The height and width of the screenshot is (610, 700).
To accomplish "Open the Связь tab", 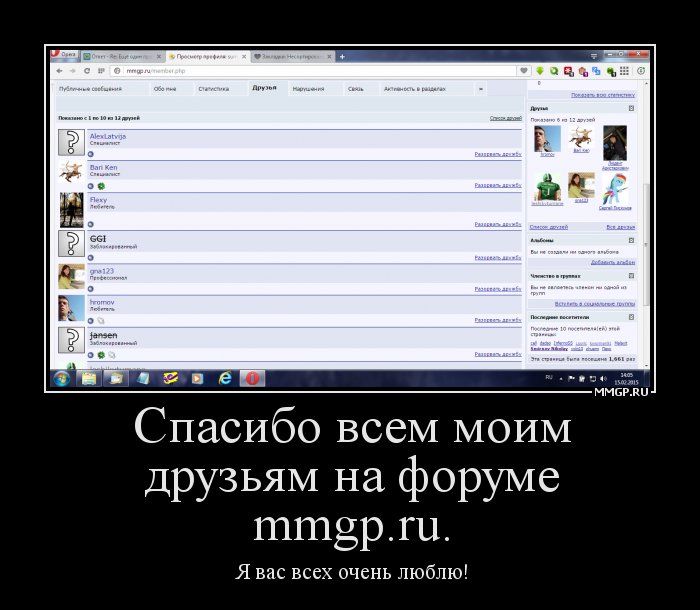I will [x=355, y=89].
